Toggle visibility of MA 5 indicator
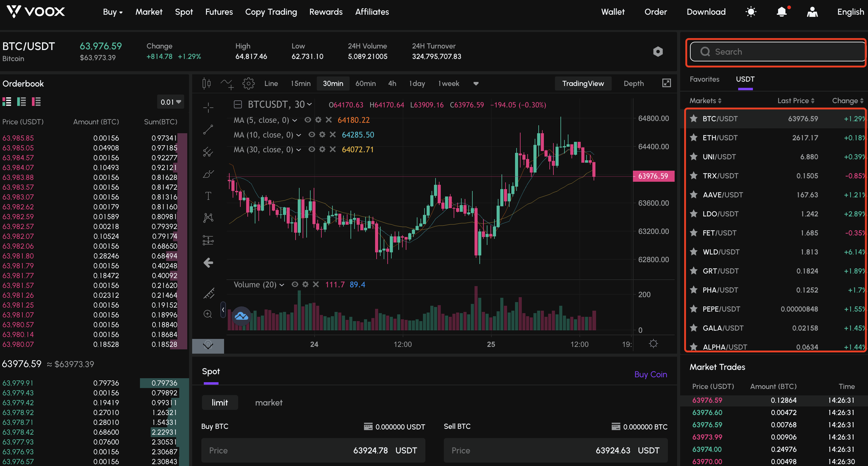 click(x=308, y=120)
